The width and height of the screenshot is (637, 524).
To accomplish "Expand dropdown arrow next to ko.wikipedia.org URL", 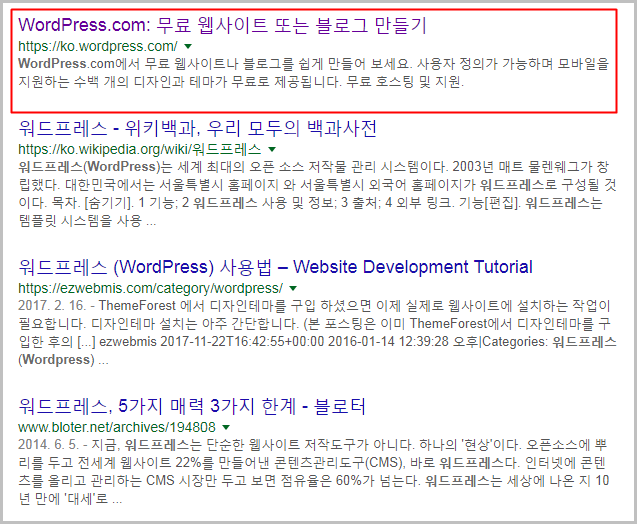I will (x=272, y=149).
